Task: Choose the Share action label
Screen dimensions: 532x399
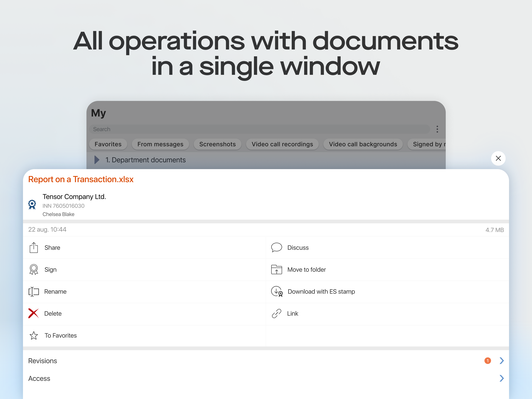Action: coord(52,248)
